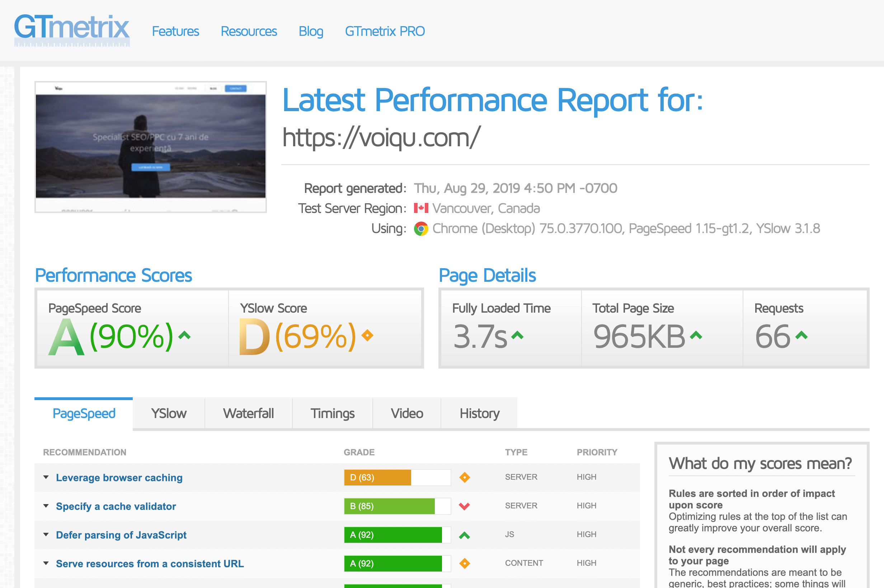884x588 pixels.
Task: Switch to the Timings tab
Action: click(x=333, y=413)
